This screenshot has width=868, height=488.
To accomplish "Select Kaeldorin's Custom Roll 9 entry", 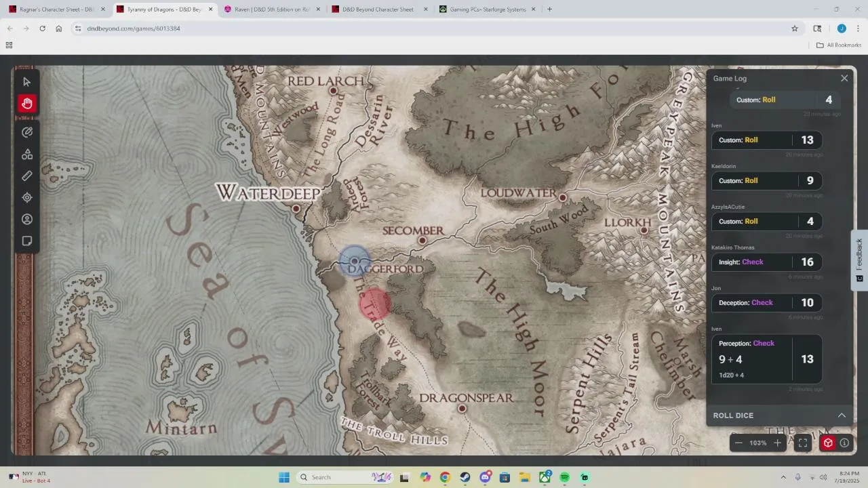I will coord(766,181).
